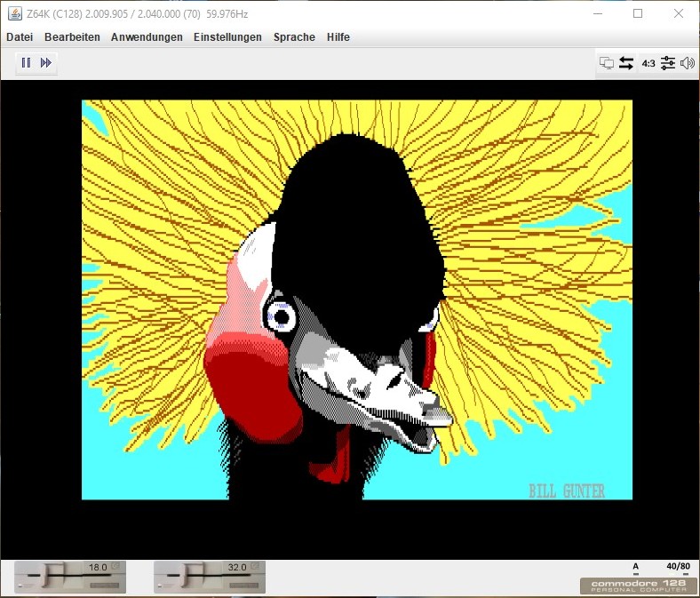Mute sound with the speaker icon

coord(687,63)
